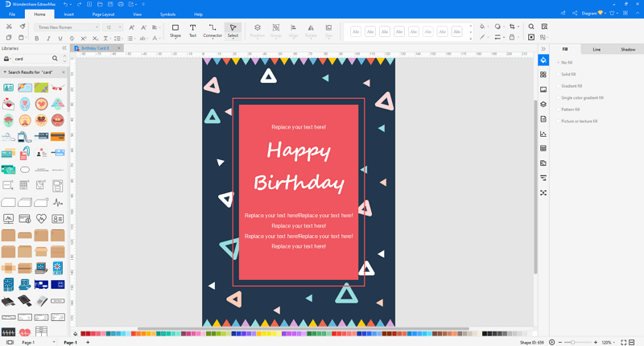Open the Find magnifier tool in ribbon
644x346 pixels.
tap(531, 27)
